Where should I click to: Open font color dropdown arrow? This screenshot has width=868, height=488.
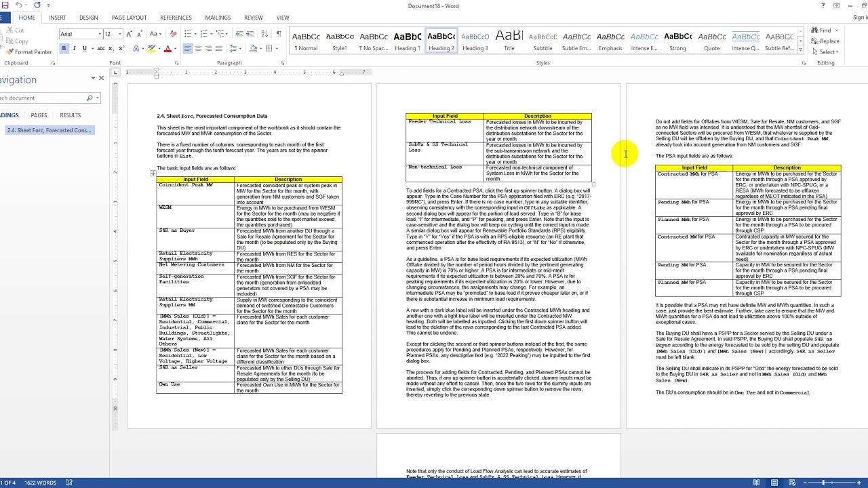coord(175,48)
